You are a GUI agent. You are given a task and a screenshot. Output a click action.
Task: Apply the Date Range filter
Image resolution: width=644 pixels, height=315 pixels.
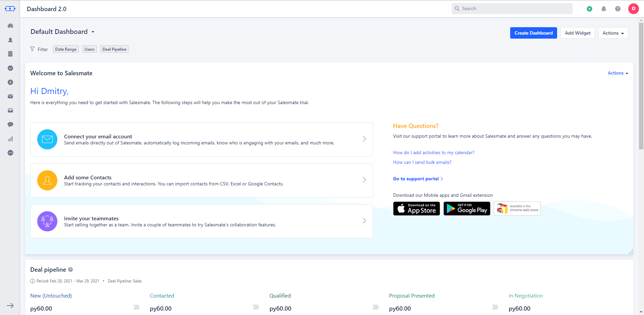coord(65,49)
